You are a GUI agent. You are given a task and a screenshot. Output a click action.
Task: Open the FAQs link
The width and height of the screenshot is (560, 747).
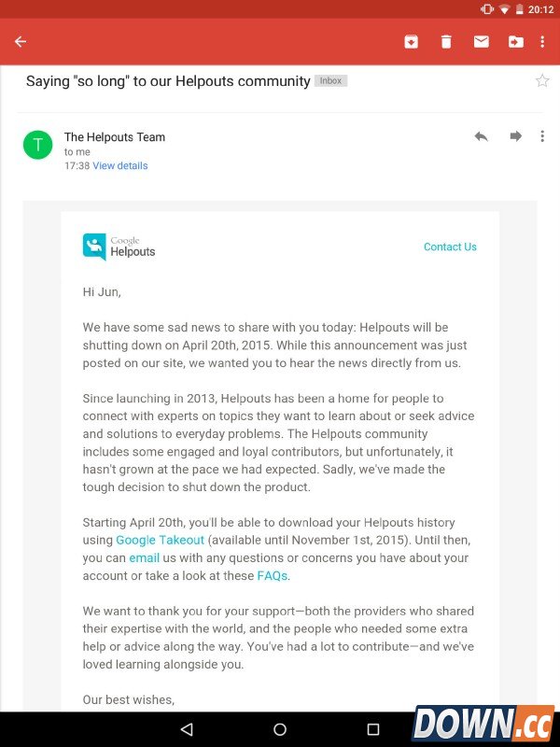click(x=272, y=576)
